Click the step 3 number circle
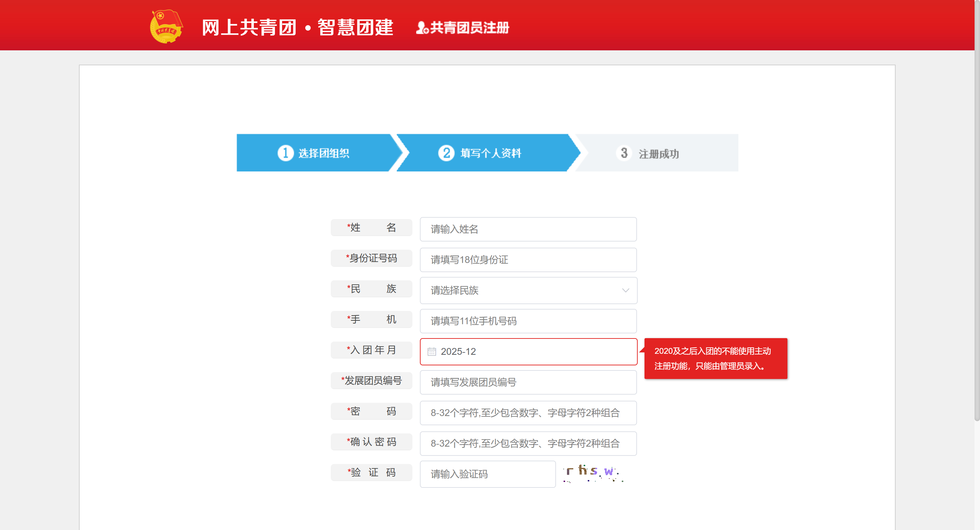This screenshot has height=530, width=980. (x=624, y=153)
